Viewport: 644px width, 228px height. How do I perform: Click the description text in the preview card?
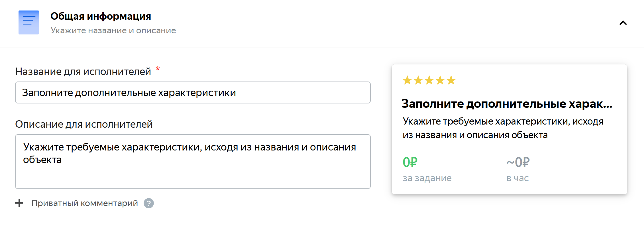click(503, 128)
